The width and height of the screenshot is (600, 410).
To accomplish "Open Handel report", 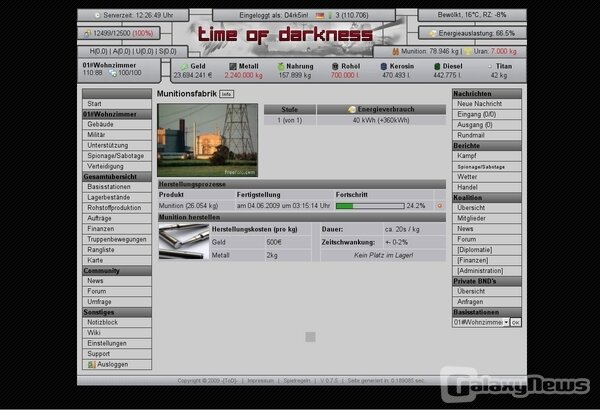I will 487,187.
